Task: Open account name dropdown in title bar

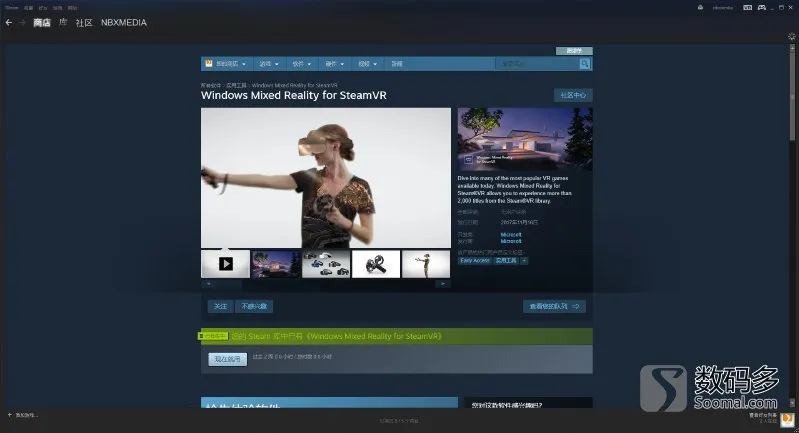Action: coord(723,8)
